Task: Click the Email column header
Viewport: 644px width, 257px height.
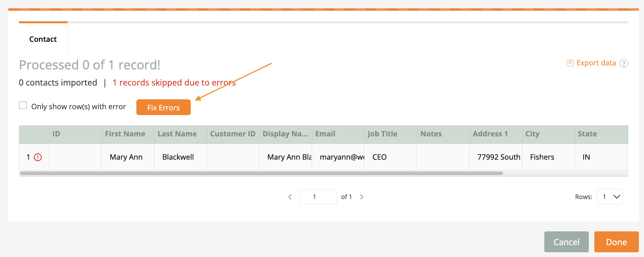Action: click(x=338, y=134)
